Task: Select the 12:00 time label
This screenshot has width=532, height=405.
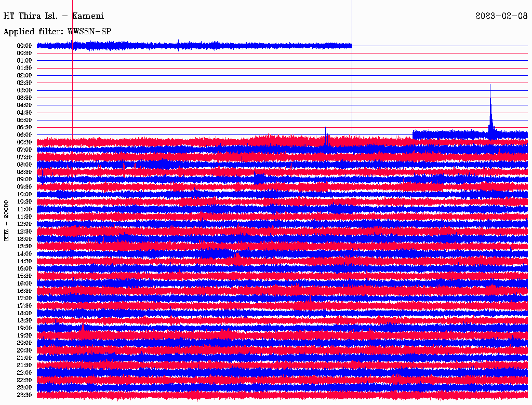Action: (x=24, y=224)
